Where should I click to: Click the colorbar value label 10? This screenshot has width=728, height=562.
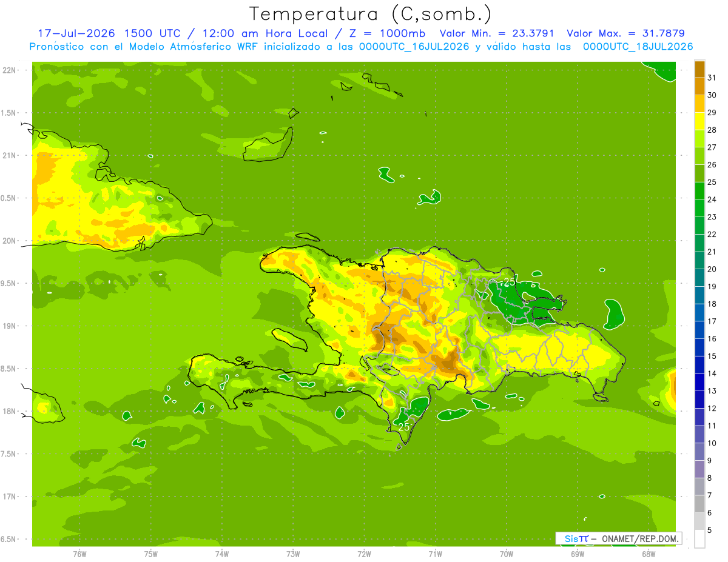[712, 443]
